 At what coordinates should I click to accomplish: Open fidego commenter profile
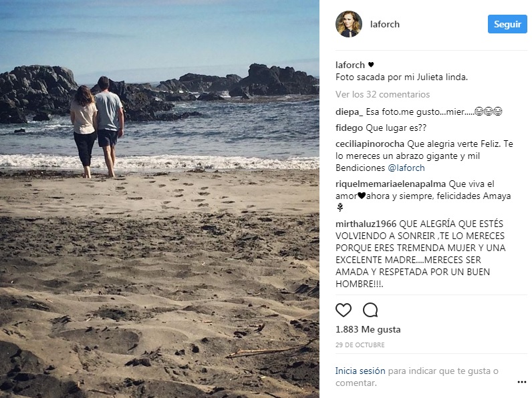click(349, 128)
